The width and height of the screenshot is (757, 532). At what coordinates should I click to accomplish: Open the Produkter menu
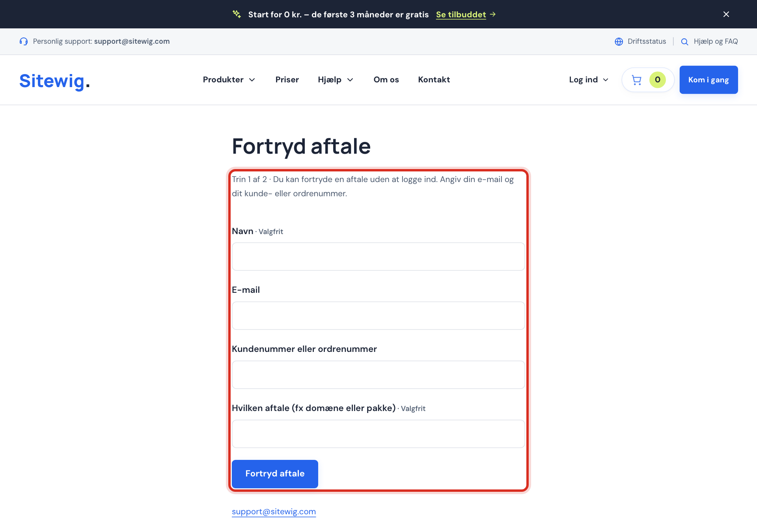229,80
